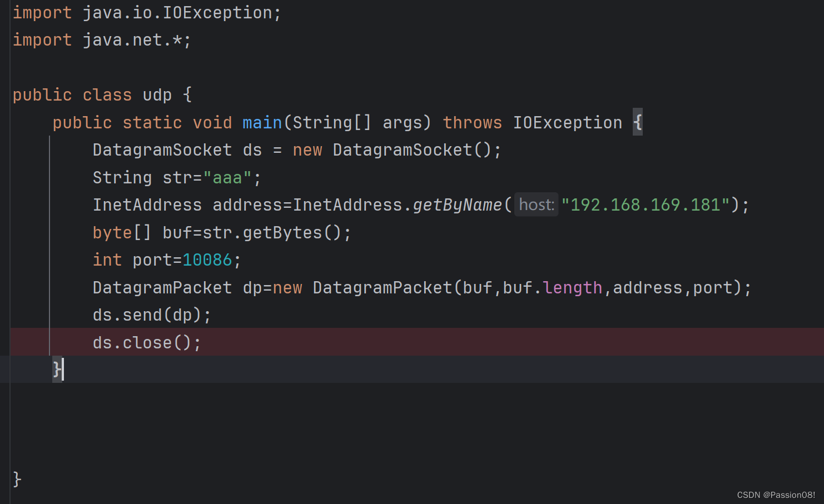Click closing brace of main method
Viewport: 824px width, 504px height.
pos(57,369)
